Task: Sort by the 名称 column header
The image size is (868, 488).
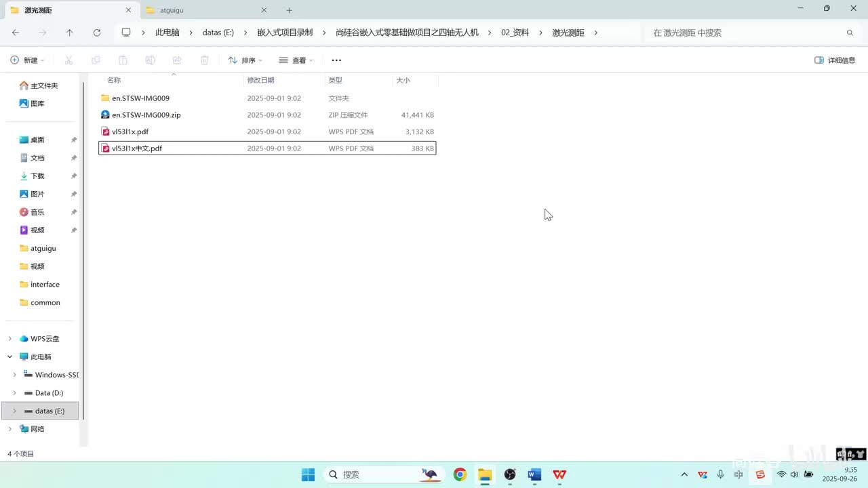Action: pos(114,80)
